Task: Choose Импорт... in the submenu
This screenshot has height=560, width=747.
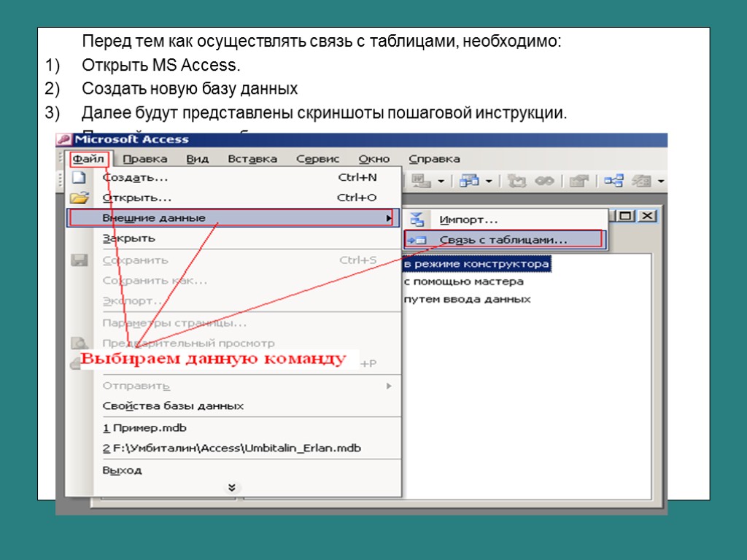Action: click(x=506, y=219)
